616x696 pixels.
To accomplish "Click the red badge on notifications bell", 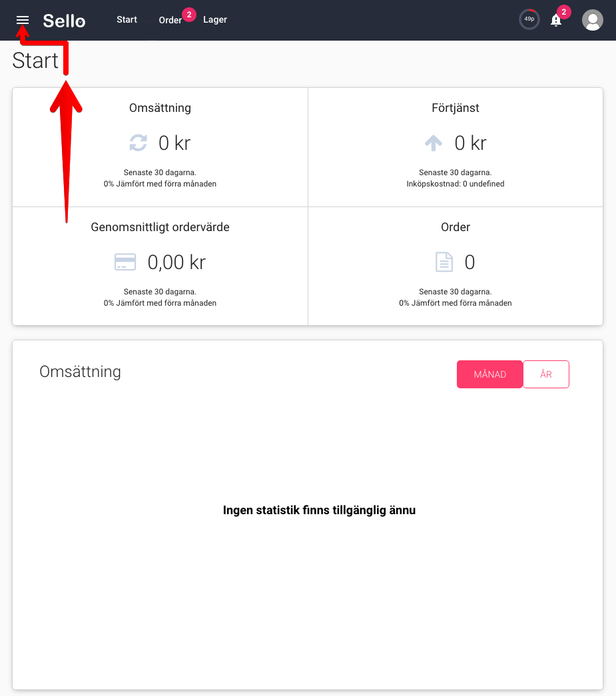I will coord(563,12).
